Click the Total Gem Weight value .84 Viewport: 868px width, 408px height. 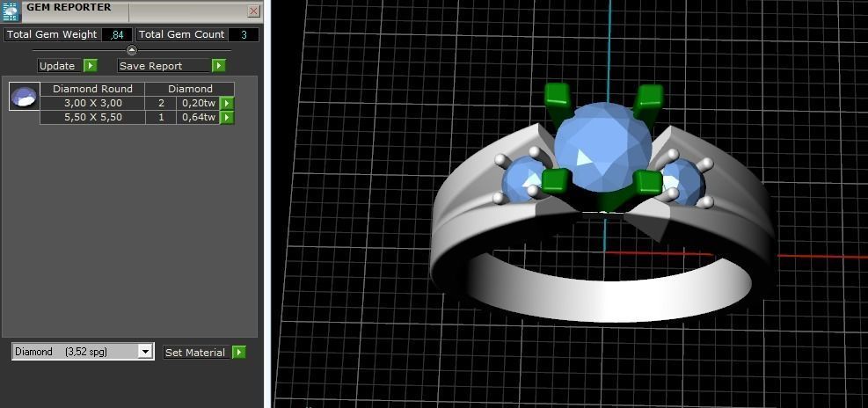tap(117, 34)
